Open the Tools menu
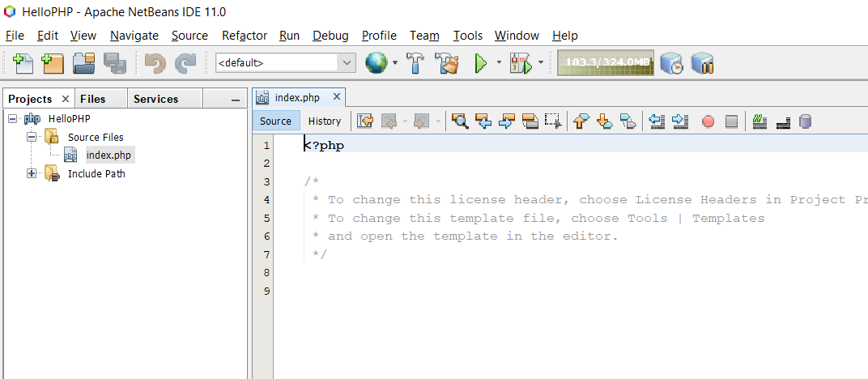 (x=468, y=36)
